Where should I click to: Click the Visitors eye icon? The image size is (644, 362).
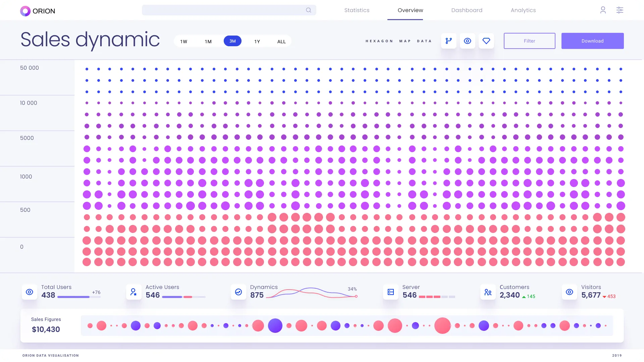click(x=569, y=292)
